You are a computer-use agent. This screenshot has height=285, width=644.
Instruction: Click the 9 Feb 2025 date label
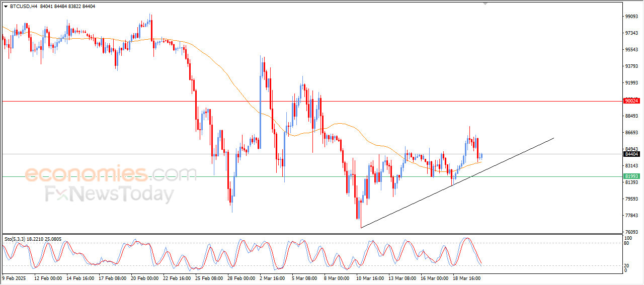point(14,277)
